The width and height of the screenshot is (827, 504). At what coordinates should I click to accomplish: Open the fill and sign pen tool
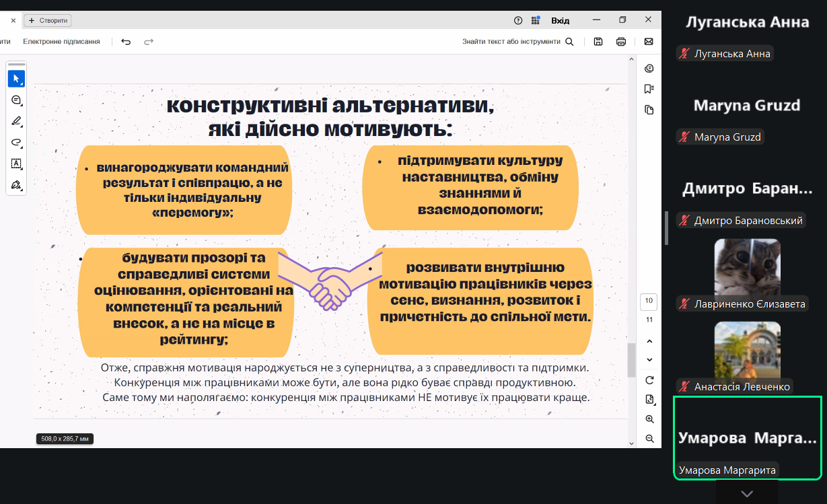point(16,184)
